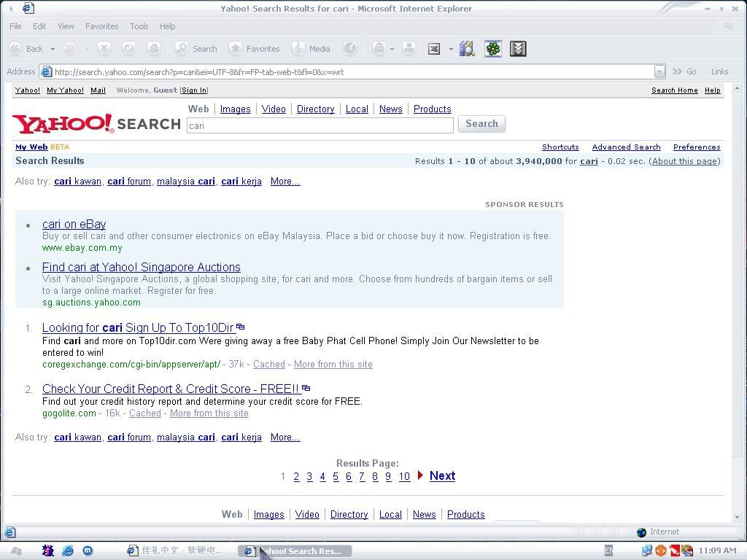The height and width of the screenshot is (560, 747).
Task: Click the Start button on the taskbar
Action: click(x=16, y=551)
